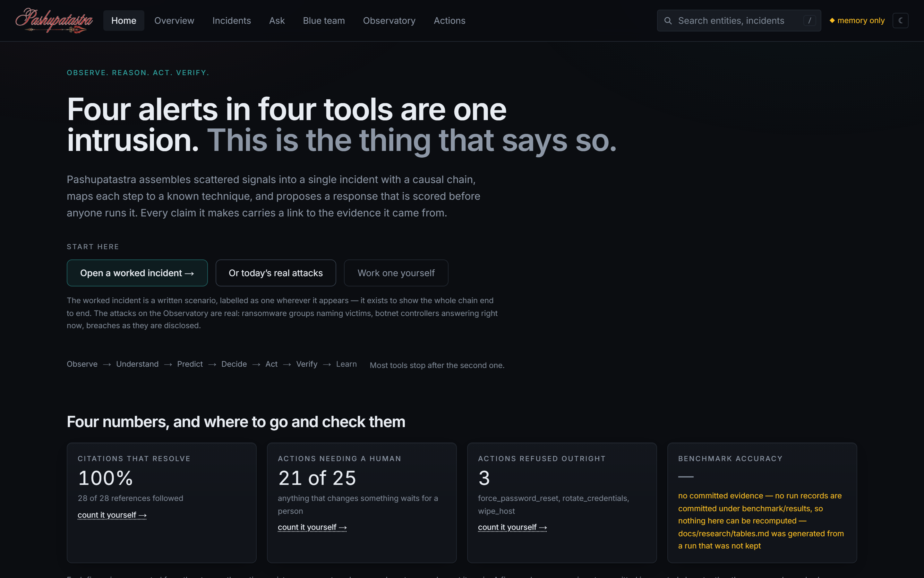
Task: Click the search magnifier icon
Action: (x=668, y=21)
